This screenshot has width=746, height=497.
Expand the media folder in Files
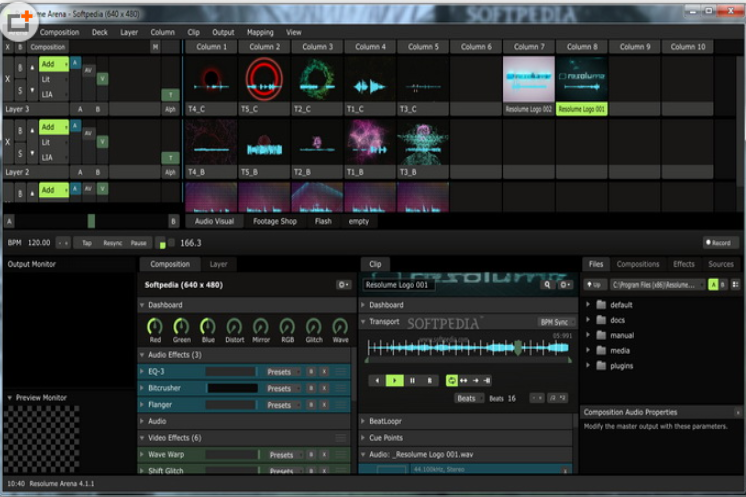(x=588, y=351)
